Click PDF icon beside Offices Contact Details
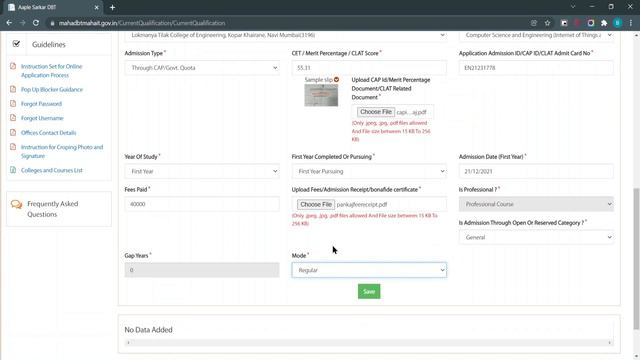The image size is (640, 360). (13, 132)
